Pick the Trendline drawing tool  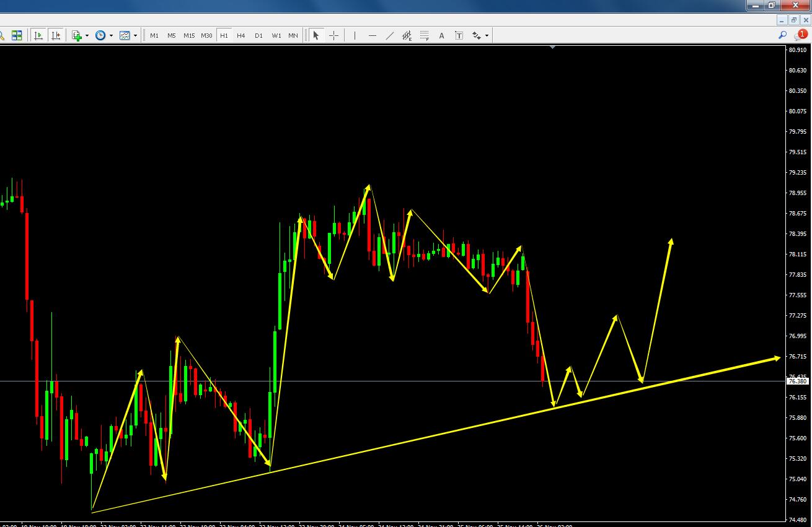[389, 35]
